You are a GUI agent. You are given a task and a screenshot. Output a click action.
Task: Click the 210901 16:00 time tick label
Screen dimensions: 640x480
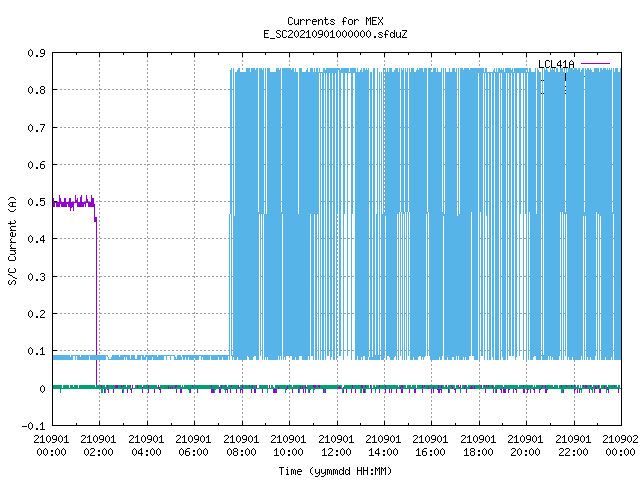(x=430, y=446)
